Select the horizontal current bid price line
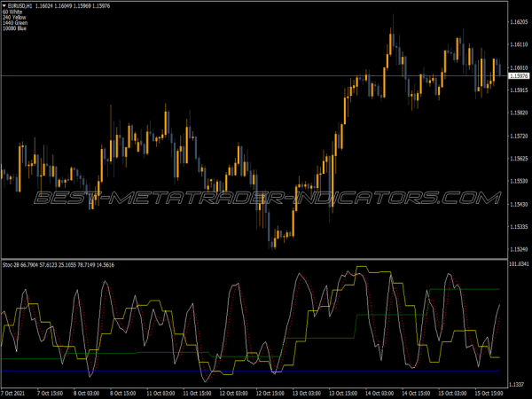Viewport: 532px width, 399px height. point(254,76)
